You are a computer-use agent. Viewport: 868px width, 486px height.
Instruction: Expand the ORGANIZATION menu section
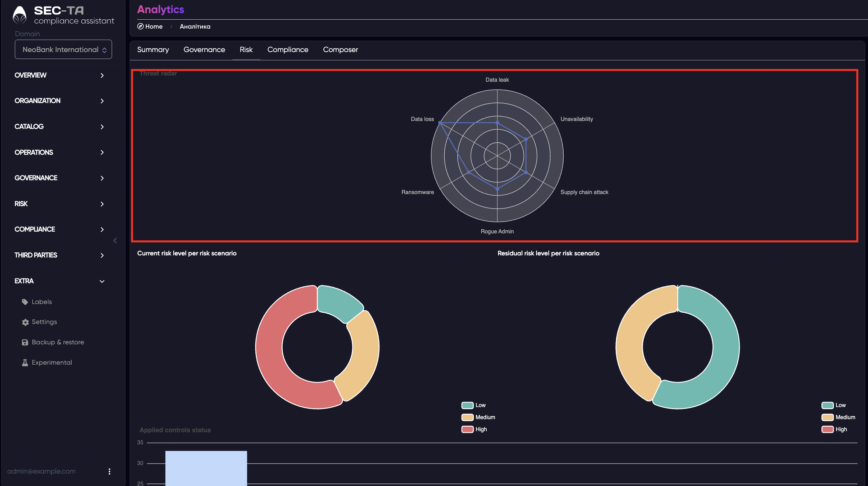click(x=59, y=101)
